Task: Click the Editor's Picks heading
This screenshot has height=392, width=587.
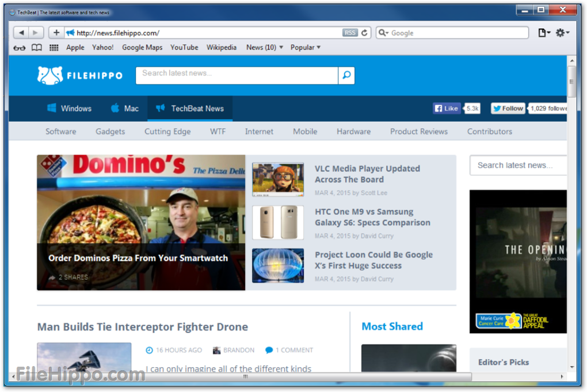Action: click(504, 362)
